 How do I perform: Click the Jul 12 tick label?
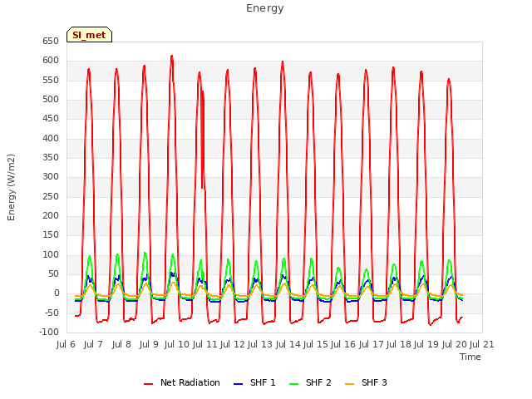click(x=233, y=344)
